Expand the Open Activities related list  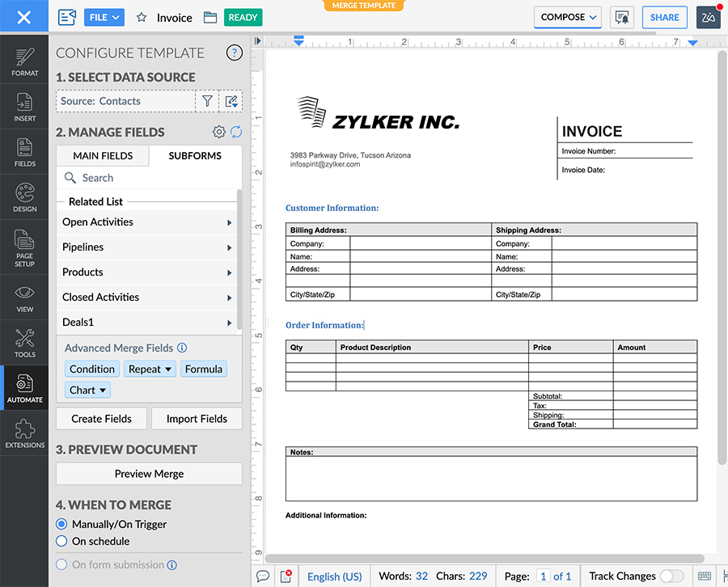click(x=147, y=222)
